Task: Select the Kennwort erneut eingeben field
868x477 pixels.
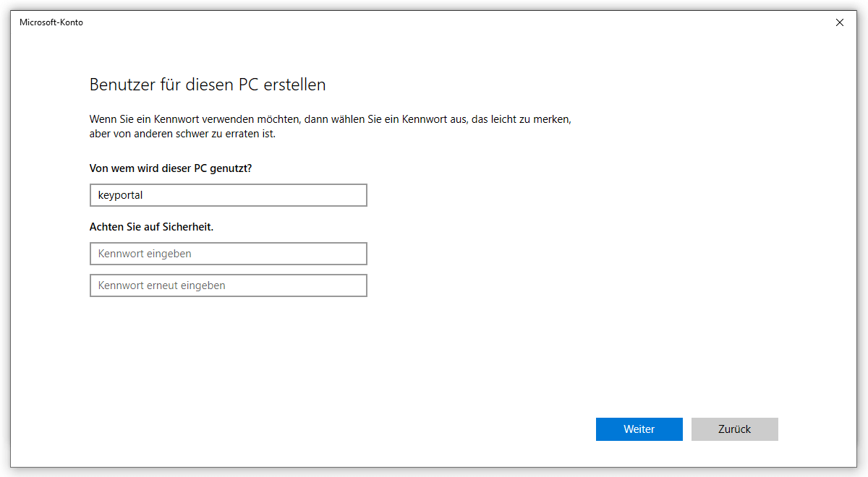Action: (229, 285)
